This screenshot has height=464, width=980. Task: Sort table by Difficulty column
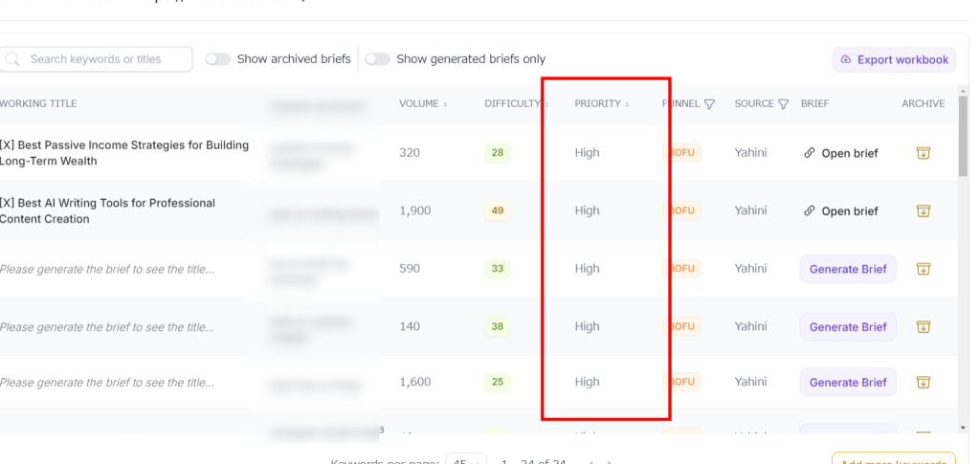pyautogui.click(x=516, y=103)
